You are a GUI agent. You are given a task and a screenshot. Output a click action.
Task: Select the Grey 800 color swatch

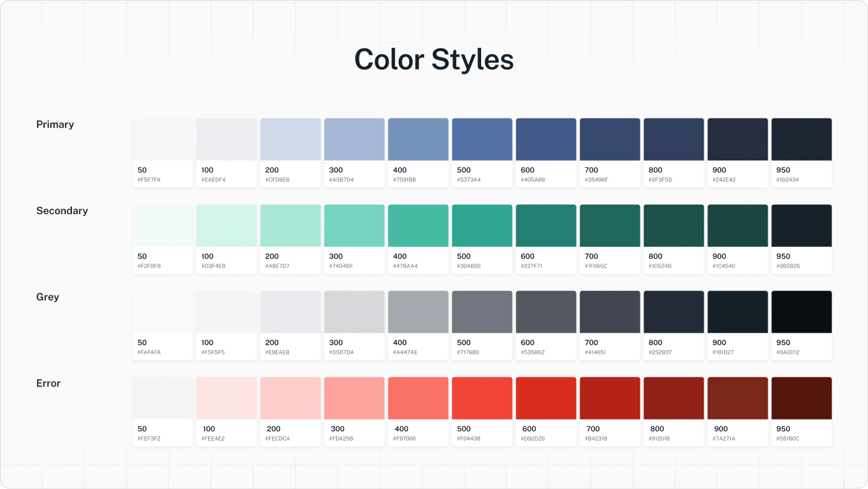click(x=673, y=312)
